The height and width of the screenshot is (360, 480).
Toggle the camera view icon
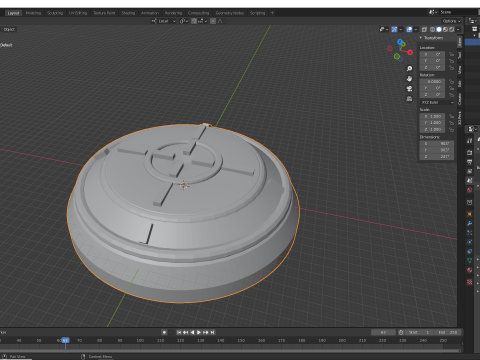[409, 89]
